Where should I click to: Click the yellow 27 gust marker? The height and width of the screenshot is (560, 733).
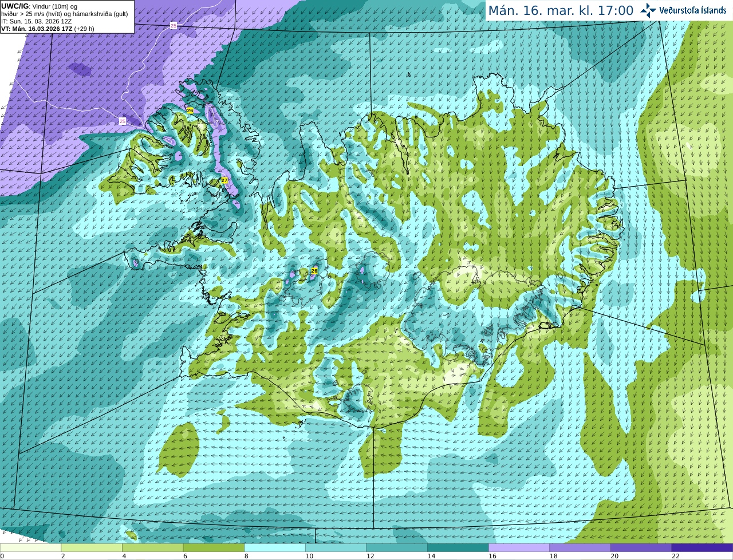[224, 180]
